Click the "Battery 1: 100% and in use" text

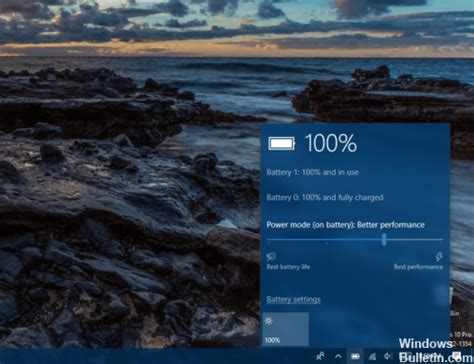click(312, 172)
